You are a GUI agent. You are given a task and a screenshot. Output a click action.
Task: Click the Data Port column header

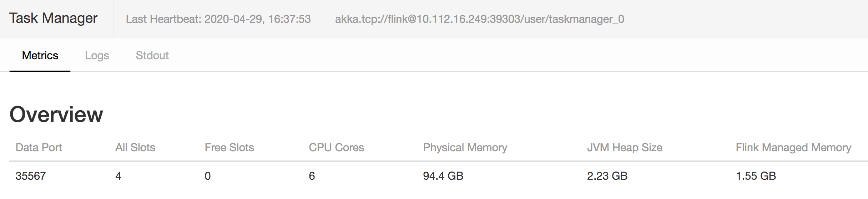[39, 148]
